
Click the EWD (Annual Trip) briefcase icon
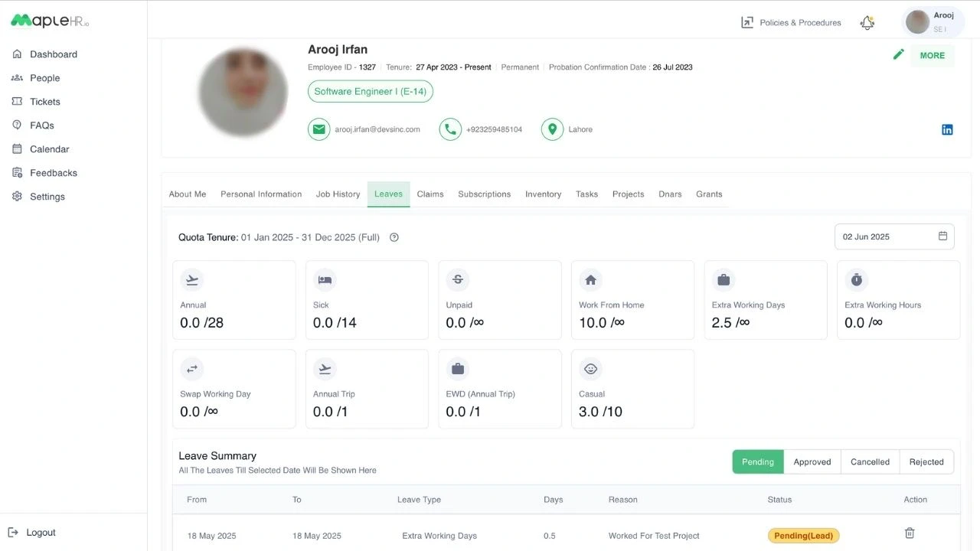(x=458, y=369)
